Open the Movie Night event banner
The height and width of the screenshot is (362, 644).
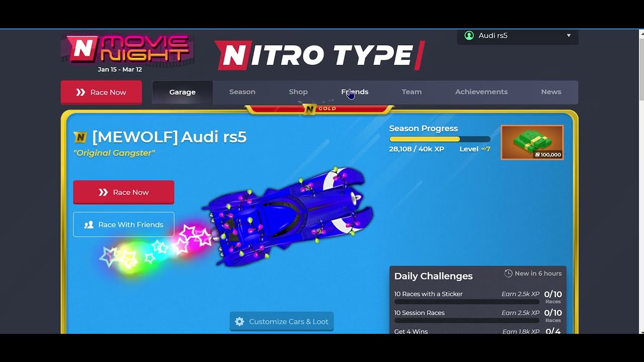pos(127,53)
